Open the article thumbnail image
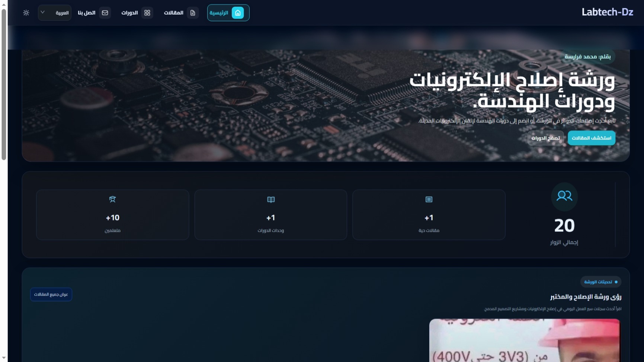This screenshot has height=362, width=644. [x=525, y=340]
